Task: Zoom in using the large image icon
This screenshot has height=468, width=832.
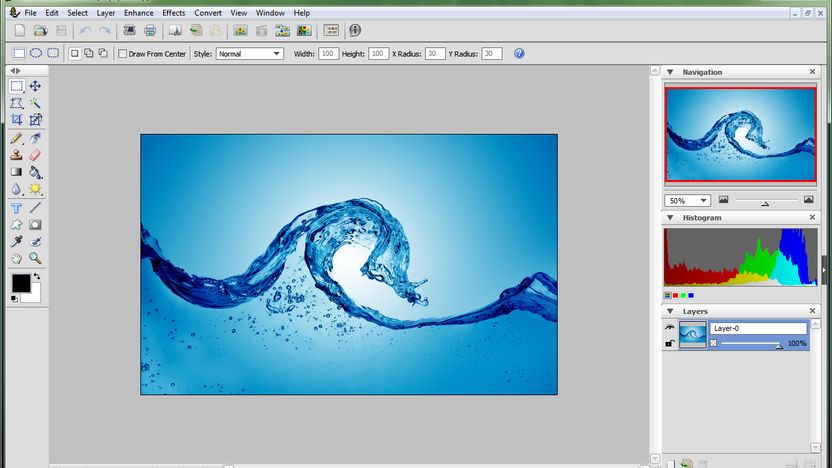Action: click(808, 200)
